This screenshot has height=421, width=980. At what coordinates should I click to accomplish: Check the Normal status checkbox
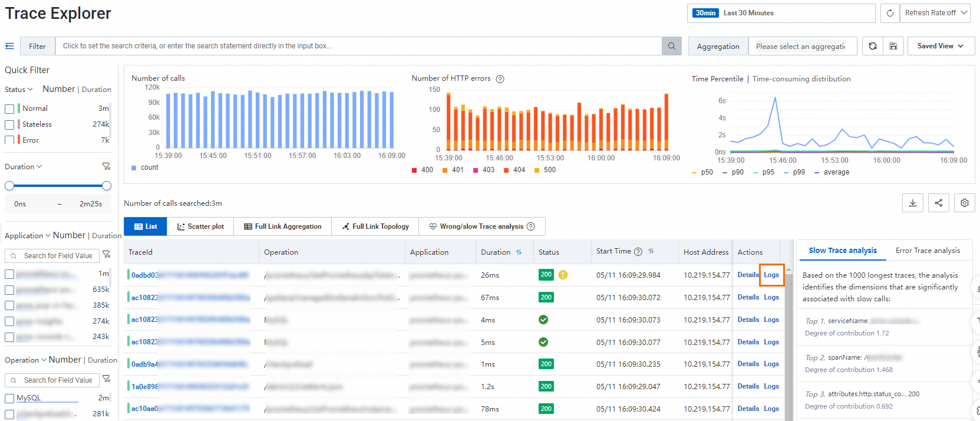9,109
